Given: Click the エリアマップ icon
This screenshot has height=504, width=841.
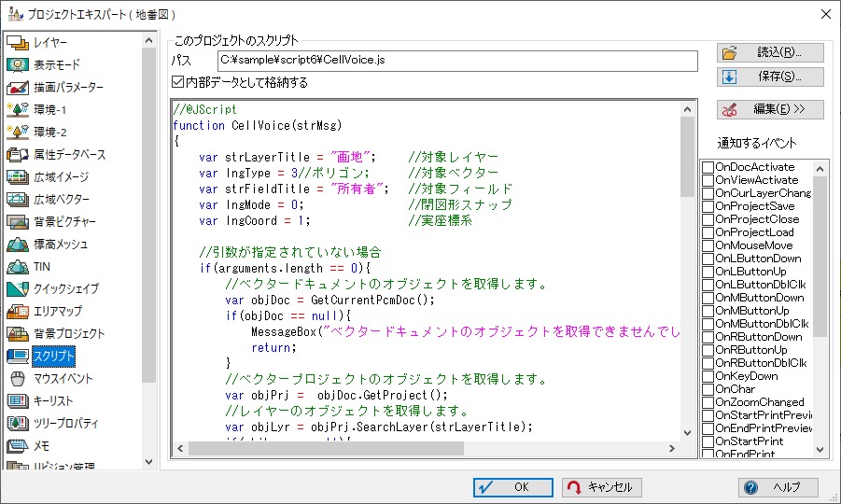Looking at the screenshot, I should [17, 312].
